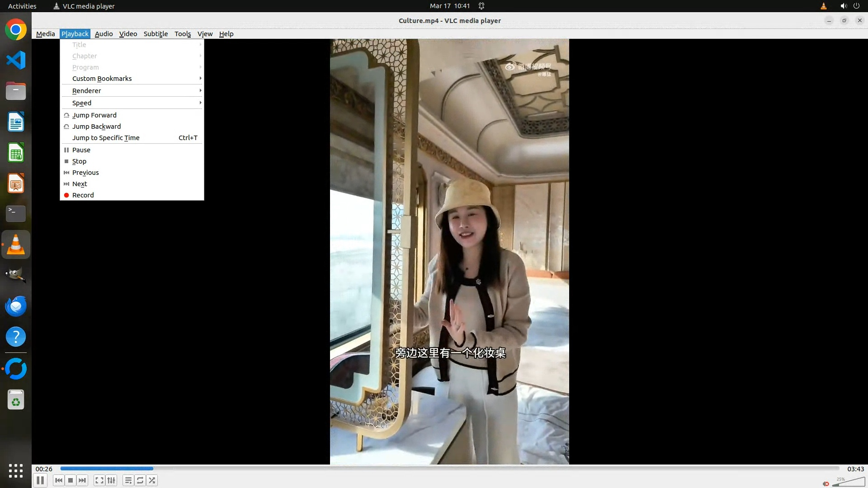
Task: Mute audio via speaker icon
Action: (826, 484)
